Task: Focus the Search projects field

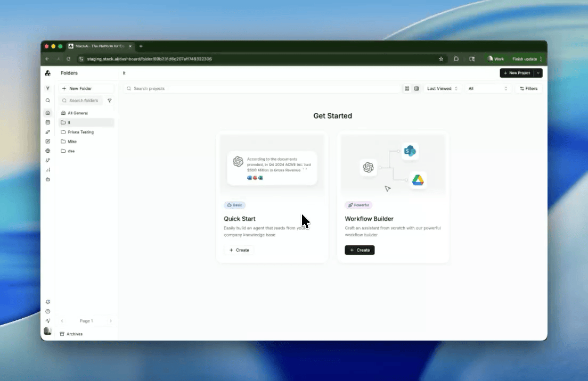Action: pos(262,89)
